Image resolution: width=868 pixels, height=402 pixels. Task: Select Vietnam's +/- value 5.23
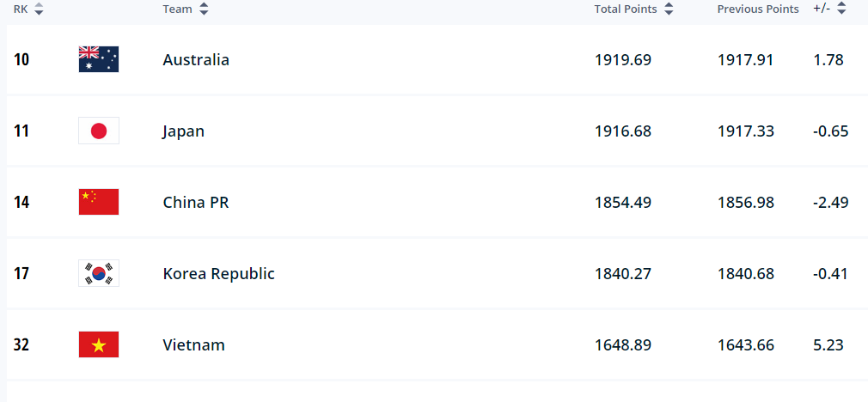tap(828, 345)
